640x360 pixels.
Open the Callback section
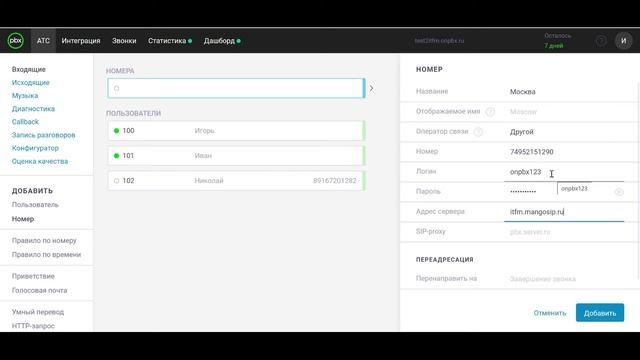click(25, 122)
